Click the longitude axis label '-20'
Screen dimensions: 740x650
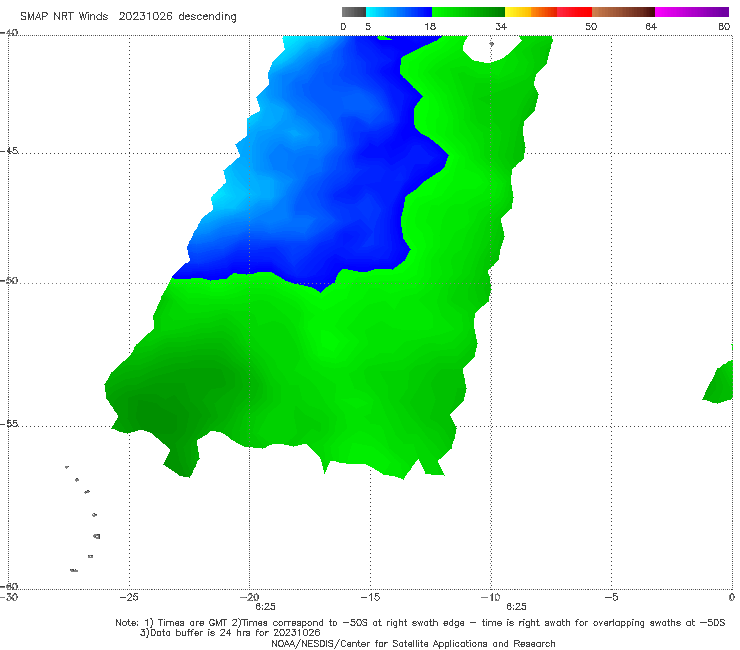click(x=250, y=597)
